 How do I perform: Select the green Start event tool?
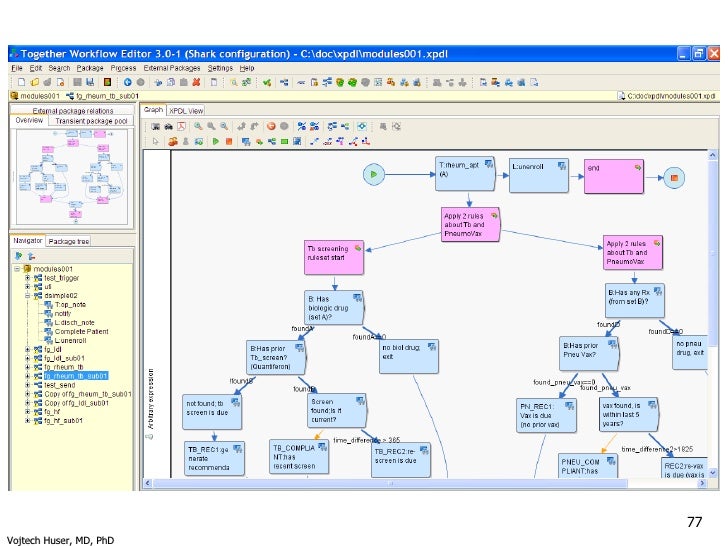pos(216,141)
